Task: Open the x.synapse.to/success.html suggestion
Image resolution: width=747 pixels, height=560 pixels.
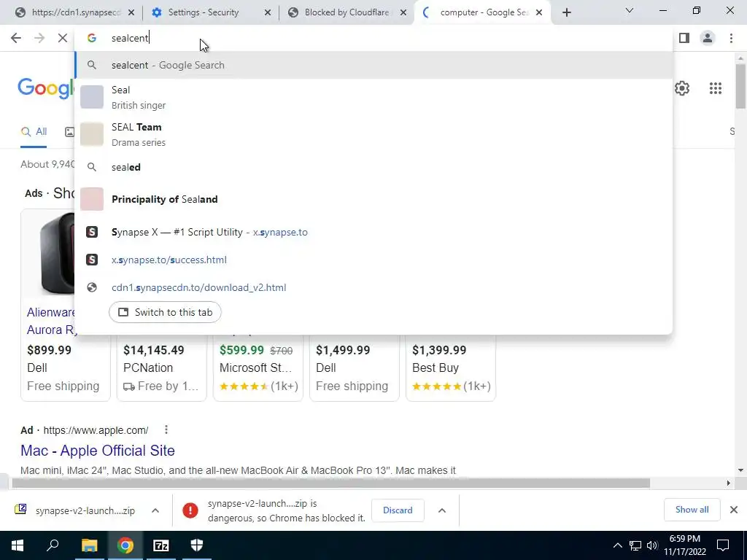Action: (x=373, y=260)
